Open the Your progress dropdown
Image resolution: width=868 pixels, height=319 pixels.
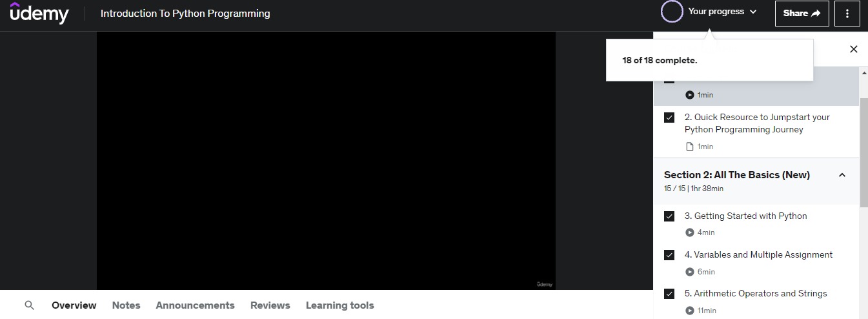(722, 12)
